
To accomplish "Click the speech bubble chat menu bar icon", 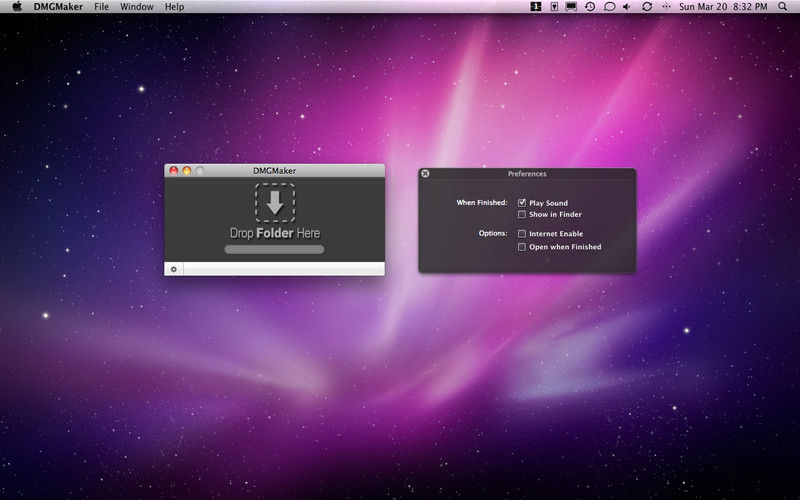I will (609, 7).
